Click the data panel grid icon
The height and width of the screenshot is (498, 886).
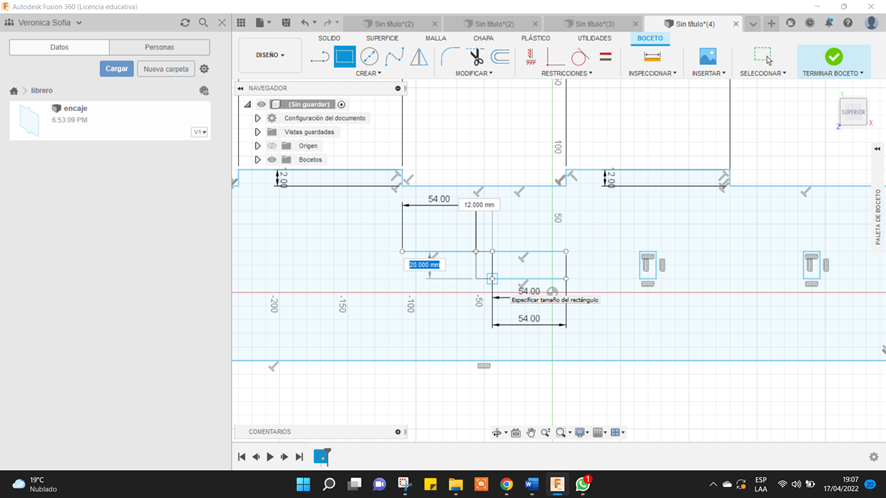click(241, 23)
